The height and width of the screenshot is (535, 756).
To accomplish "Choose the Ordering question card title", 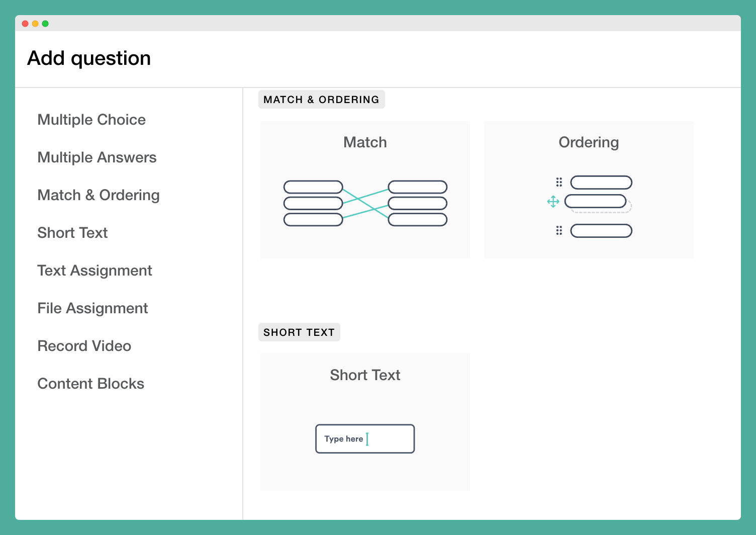I will 589,142.
